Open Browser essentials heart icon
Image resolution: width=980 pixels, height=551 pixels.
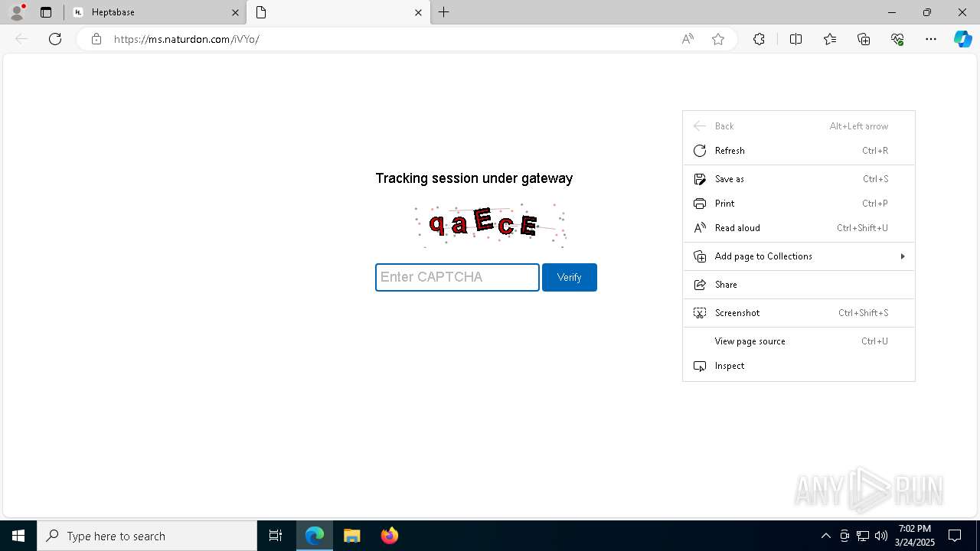tap(897, 39)
